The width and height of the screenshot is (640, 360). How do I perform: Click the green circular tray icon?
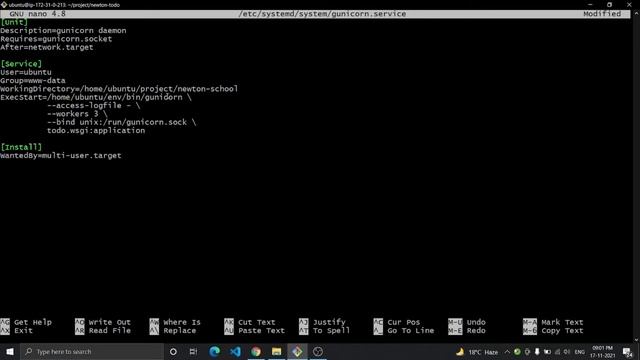coord(517,352)
